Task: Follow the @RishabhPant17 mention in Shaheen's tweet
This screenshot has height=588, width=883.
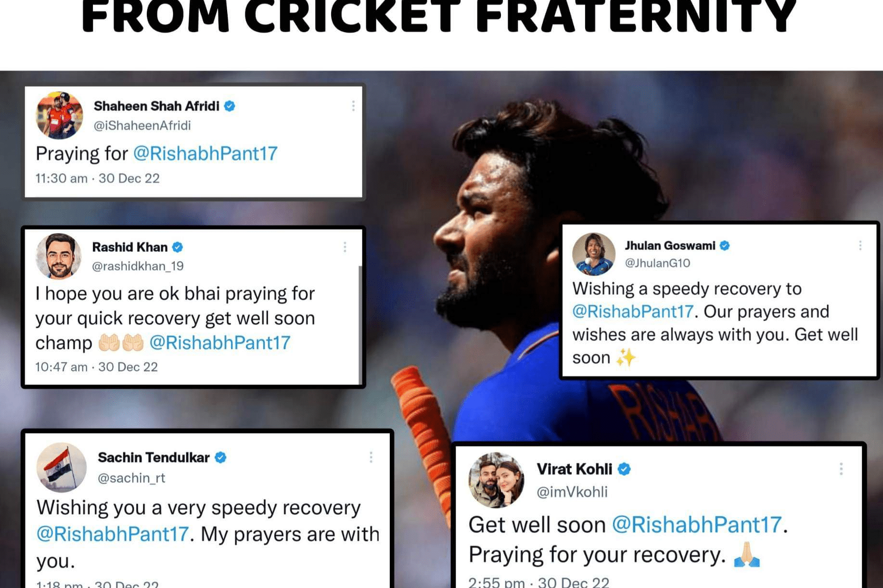Action: (x=205, y=153)
